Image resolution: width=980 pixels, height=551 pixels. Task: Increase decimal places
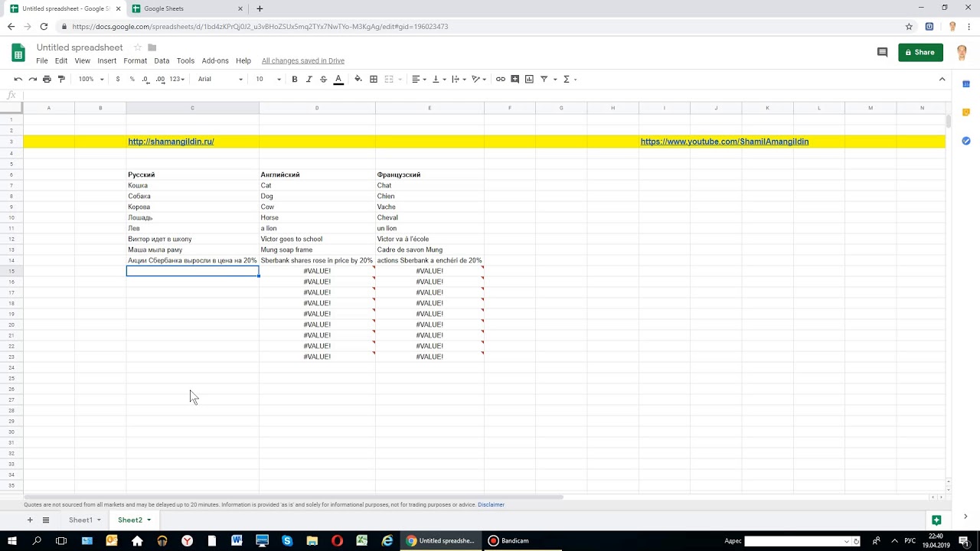[160, 79]
